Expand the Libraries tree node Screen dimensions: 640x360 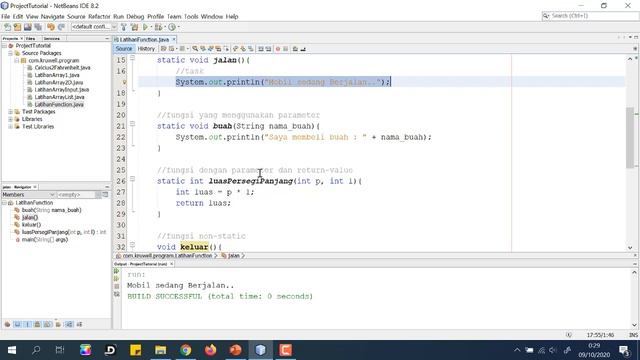tap(10, 119)
